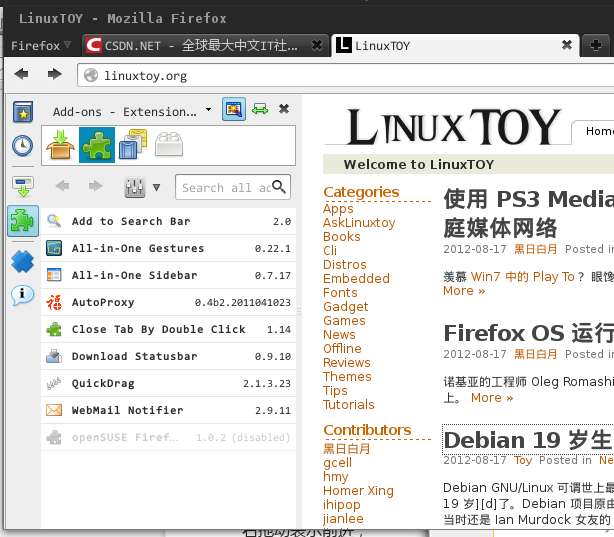Open contributor gcell link

(337, 463)
